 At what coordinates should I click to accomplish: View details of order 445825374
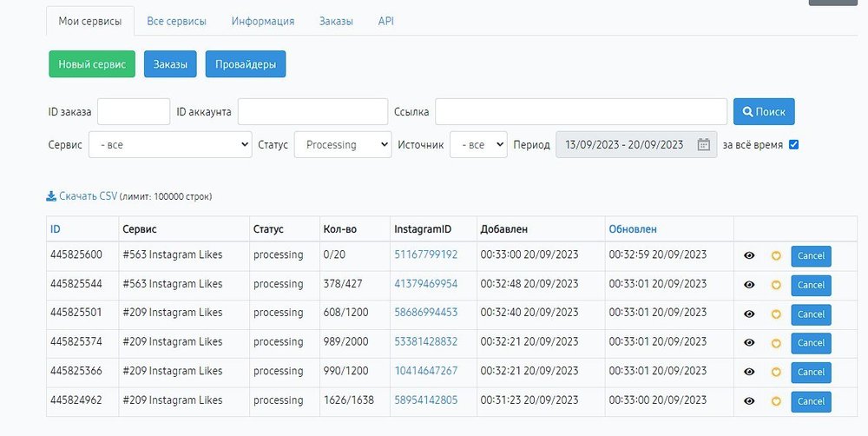coord(749,343)
